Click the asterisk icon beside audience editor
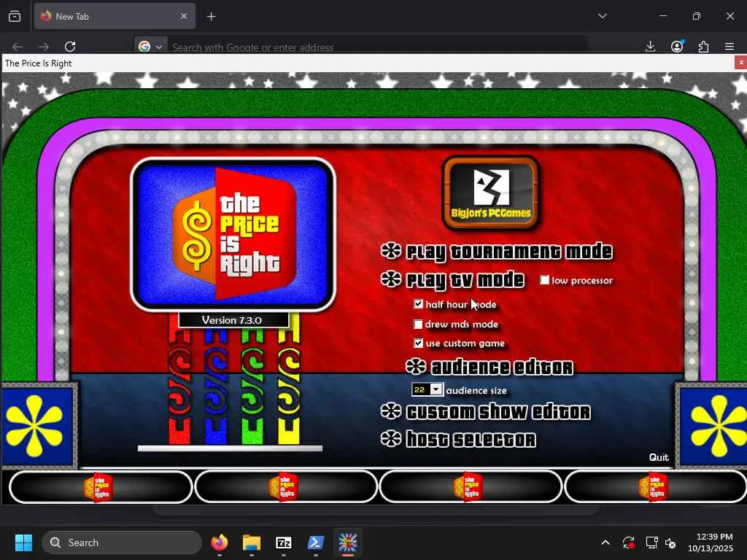The width and height of the screenshot is (747, 560). [x=416, y=366]
